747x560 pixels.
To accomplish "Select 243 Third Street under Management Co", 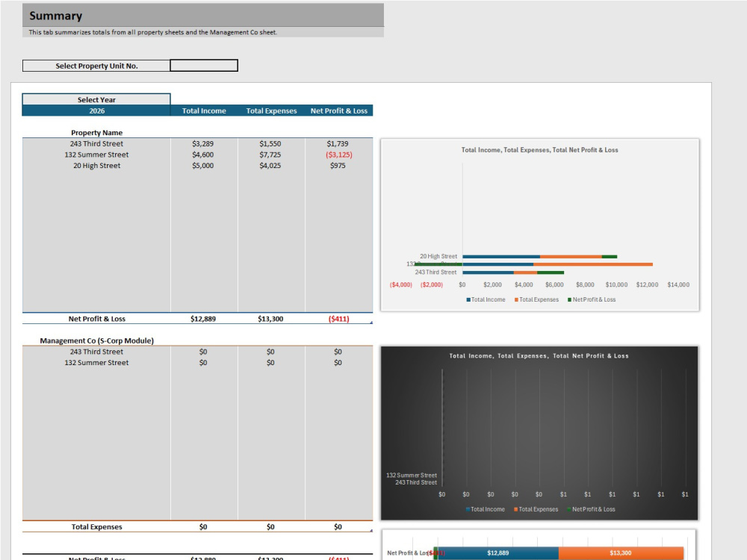I will (x=96, y=352).
